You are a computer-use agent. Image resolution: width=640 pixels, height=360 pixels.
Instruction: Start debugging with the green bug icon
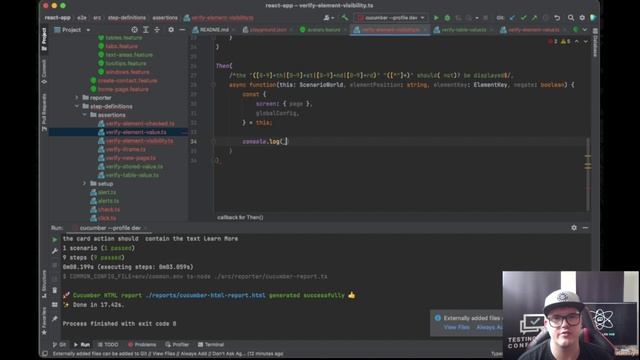click(447, 18)
